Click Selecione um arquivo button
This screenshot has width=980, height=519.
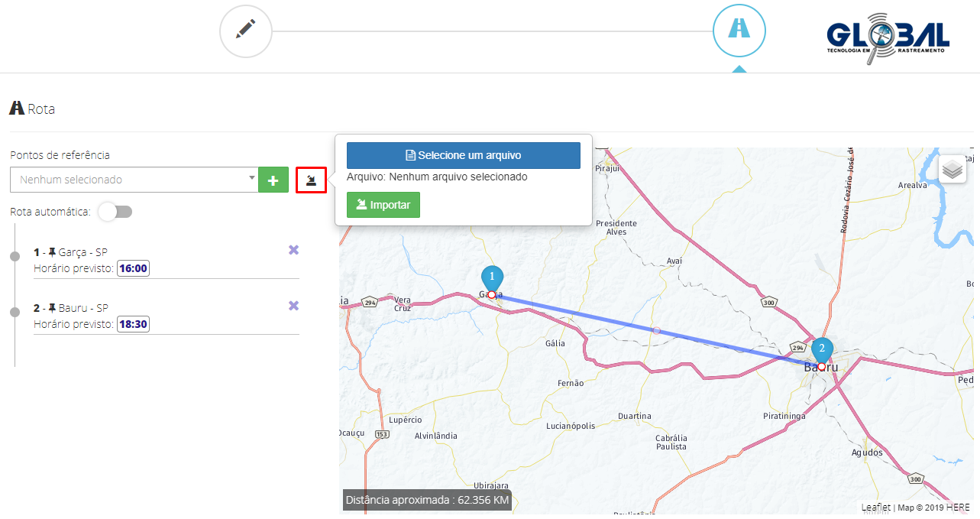point(463,155)
